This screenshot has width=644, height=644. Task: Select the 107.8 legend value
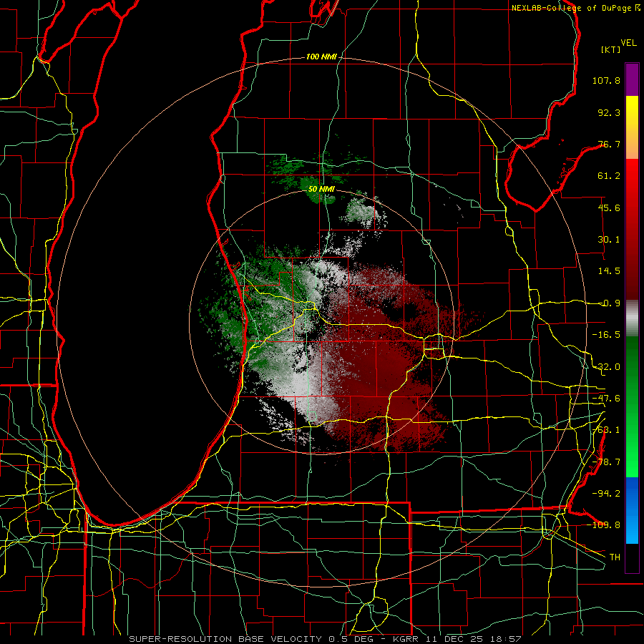(606, 80)
